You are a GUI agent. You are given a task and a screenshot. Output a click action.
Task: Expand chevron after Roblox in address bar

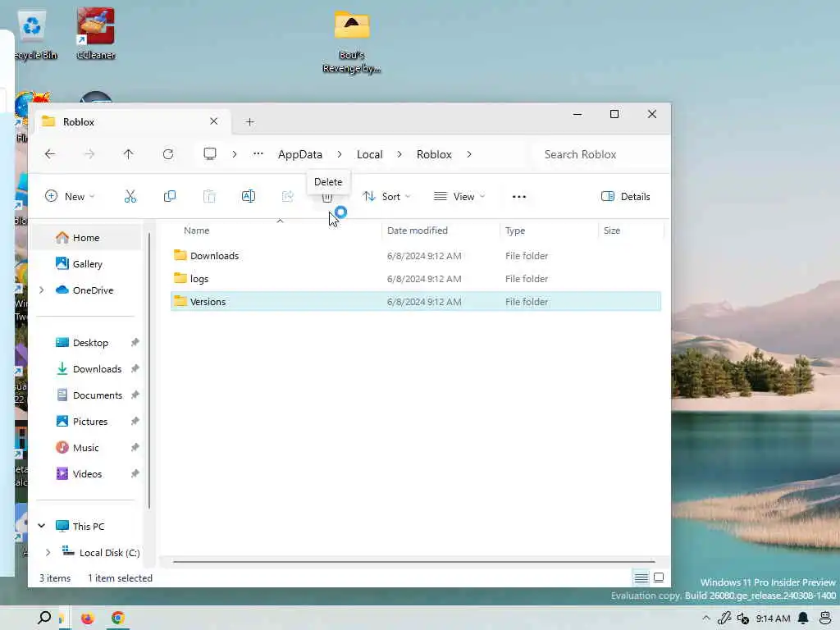click(469, 154)
